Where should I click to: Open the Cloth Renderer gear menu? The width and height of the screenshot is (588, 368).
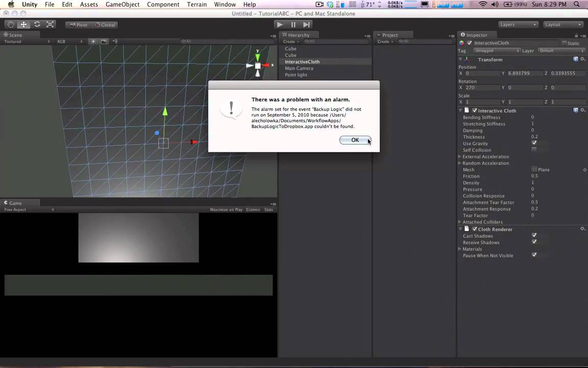tap(583, 228)
